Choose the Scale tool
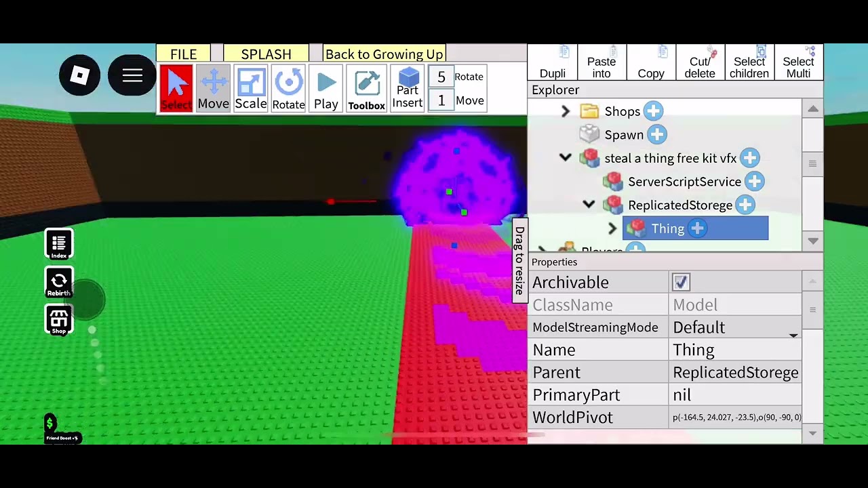The width and height of the screenshot is (868, 488). (x=251, y=88)
